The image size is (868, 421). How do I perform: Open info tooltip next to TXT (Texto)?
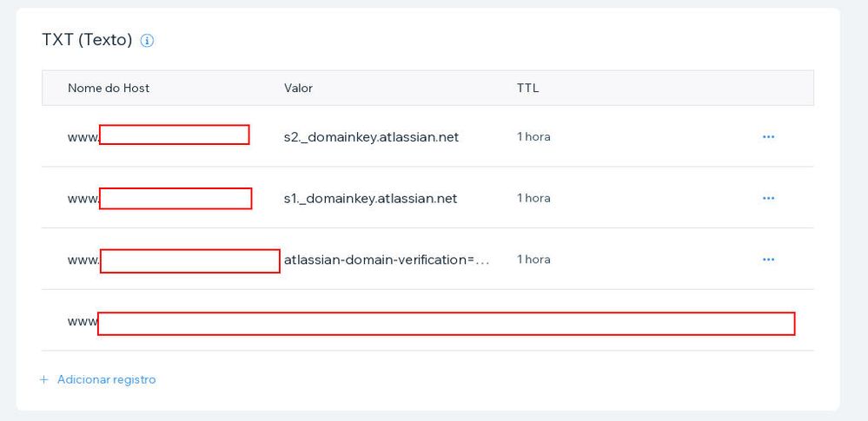(147, 41)
